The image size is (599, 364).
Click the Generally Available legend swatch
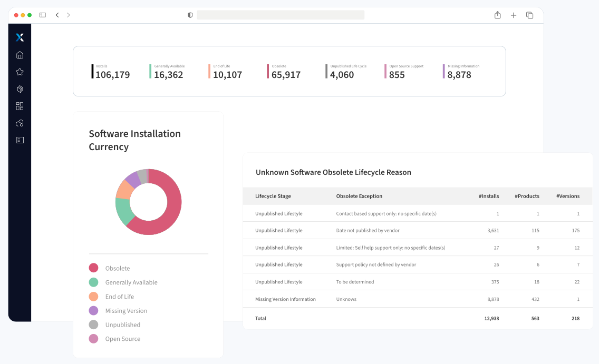[94, 282]
